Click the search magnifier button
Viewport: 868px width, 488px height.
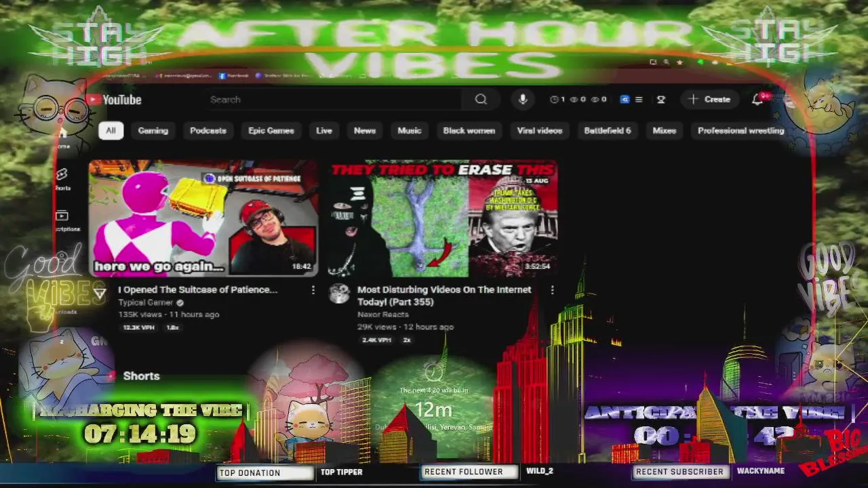pos(481,100)
